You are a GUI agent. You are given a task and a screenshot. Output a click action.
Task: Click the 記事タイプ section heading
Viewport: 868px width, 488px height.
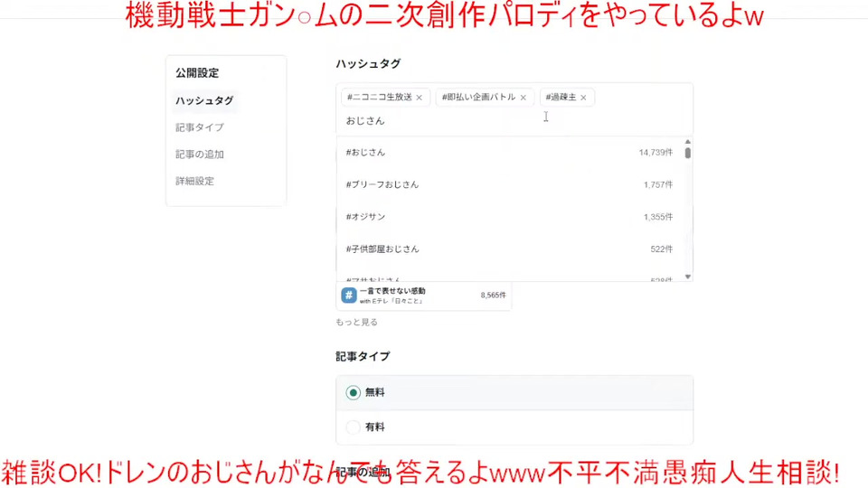pyautogui.click(x=363, y=356)
